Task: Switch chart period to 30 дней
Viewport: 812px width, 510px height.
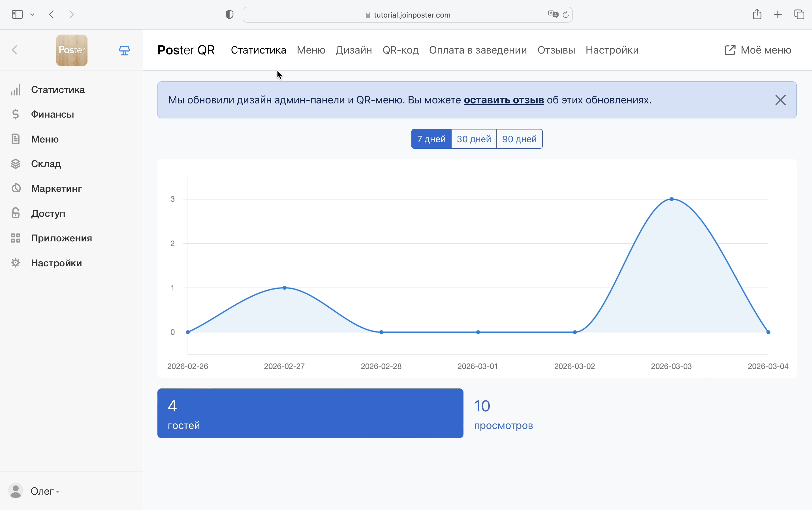Action: [x=474, y=139]
